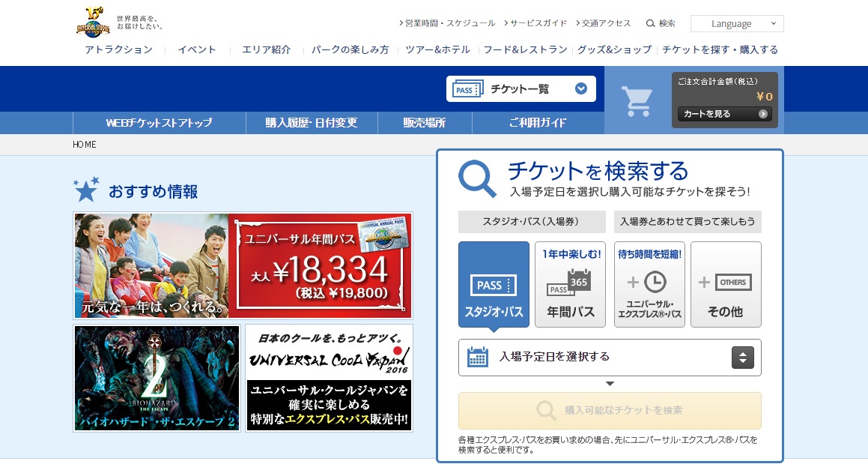Click the round arrow icon on カートを見る
The width and height of the screenshot is (868, 464).
pyautogui.click(x=763, y=114)
